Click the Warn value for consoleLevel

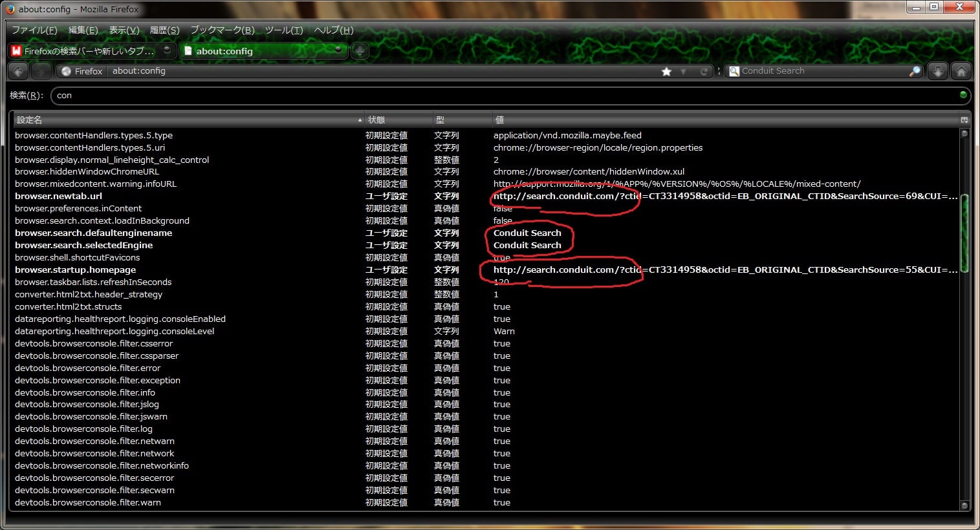[x=504, y=331]
